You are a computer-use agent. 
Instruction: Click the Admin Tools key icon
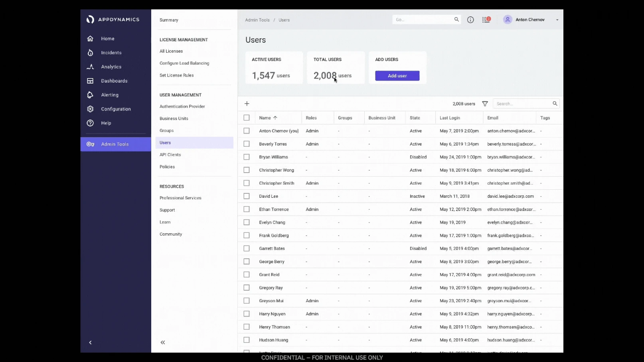coord(90,144)
